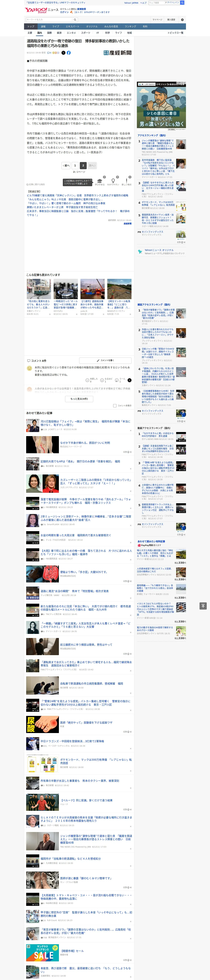Share the first comment on X

point(130,380)
